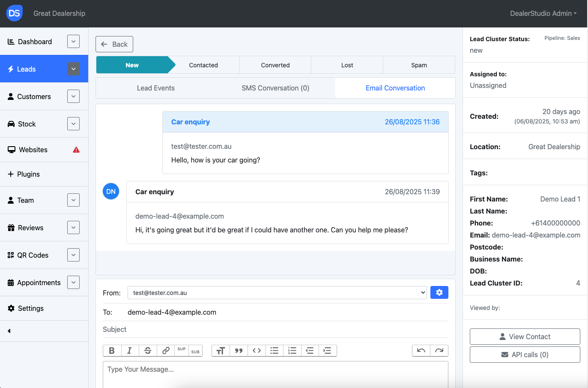Viewport: 588px width, 388px height.
Task: Create a bulleted list
Action: pos(275,351)
